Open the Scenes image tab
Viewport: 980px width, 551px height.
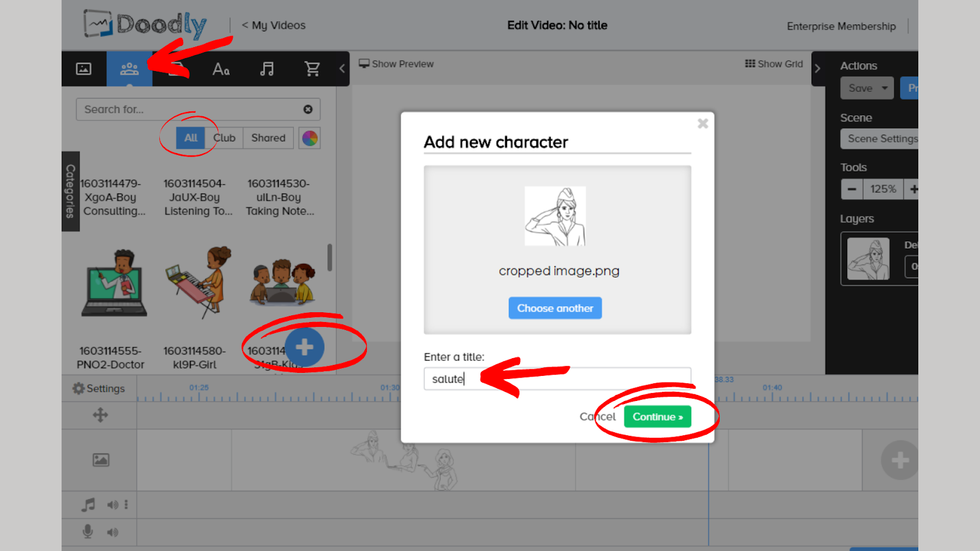click(x=84, y=69)
